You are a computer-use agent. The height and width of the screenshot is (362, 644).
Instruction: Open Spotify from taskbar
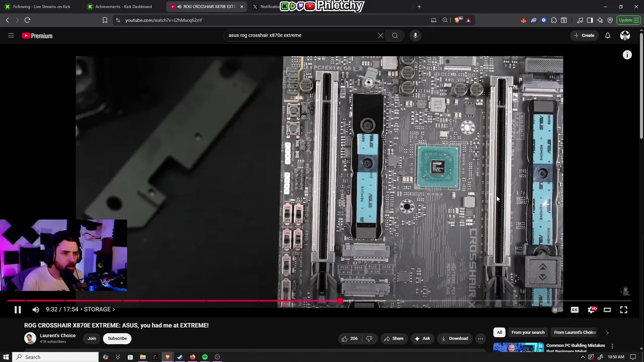click(x=205, y=357)
